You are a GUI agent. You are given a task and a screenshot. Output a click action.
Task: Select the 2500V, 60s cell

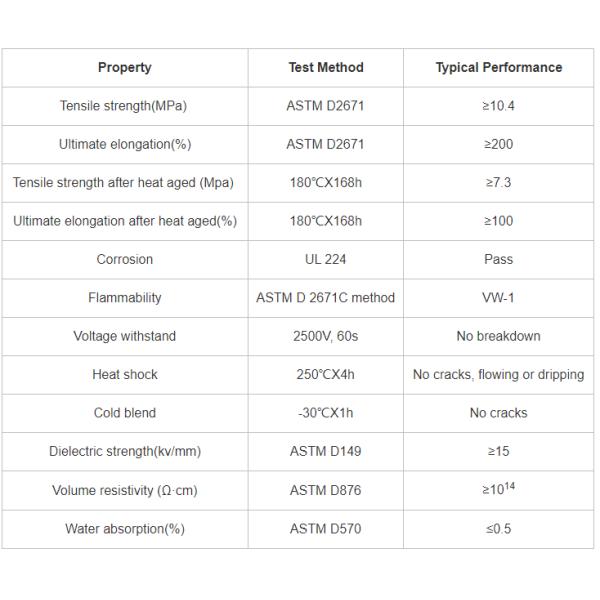click(x=325, y=336)
